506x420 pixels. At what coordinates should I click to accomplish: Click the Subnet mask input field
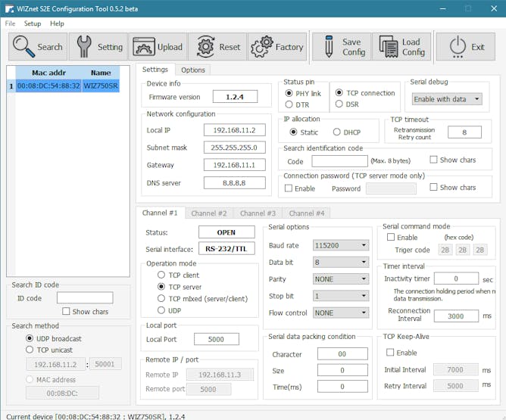click(235, 148)
